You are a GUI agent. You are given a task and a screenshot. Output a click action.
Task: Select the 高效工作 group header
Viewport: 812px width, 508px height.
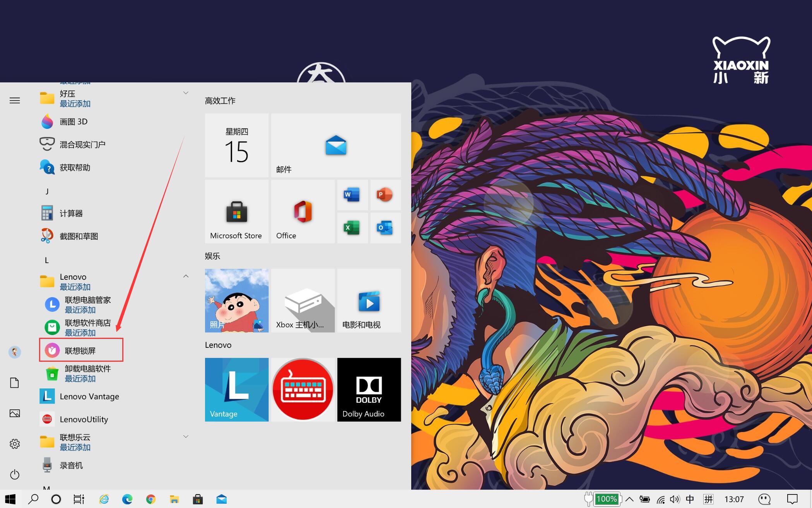pos(220,101)
